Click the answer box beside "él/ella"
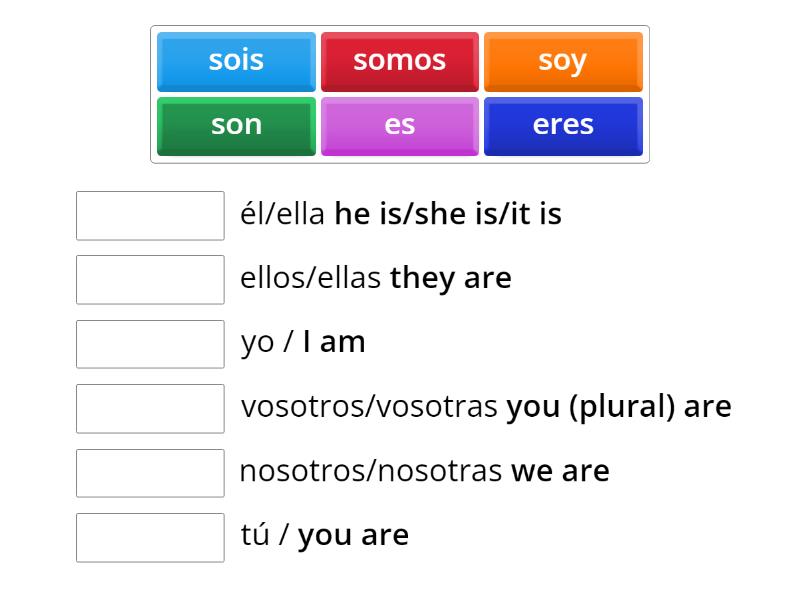Viewport: 800px width, 600px height. [150, 215]
